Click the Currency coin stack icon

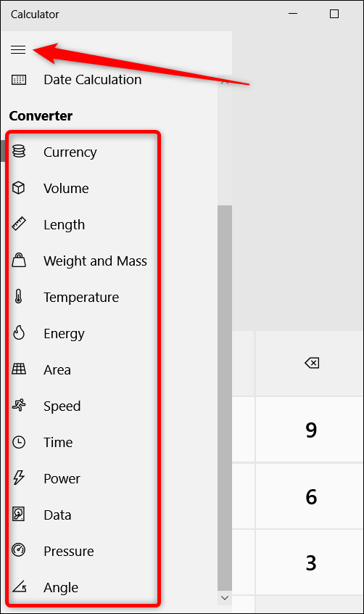point(19,151)
